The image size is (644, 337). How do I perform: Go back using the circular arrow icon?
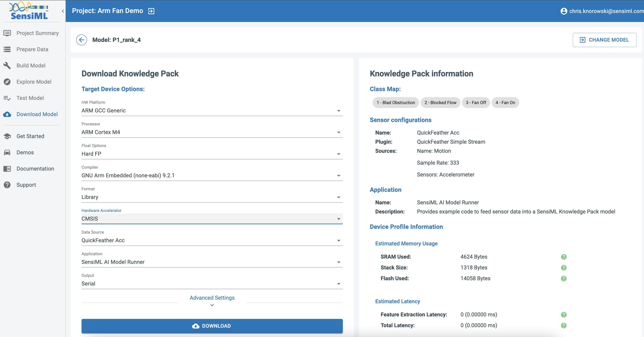[x=82, y=40]
